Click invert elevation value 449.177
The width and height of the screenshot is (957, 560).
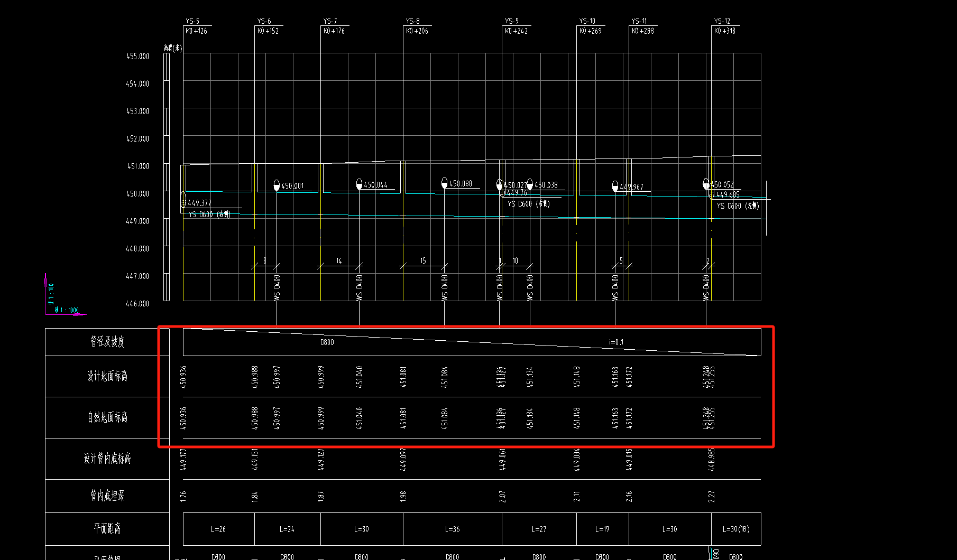[183, 460]
